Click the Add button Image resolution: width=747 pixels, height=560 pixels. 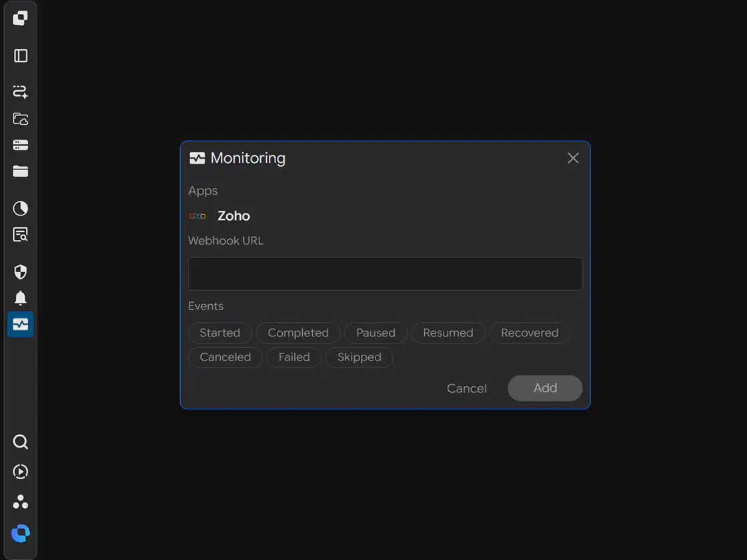click(x=545, y=388)
